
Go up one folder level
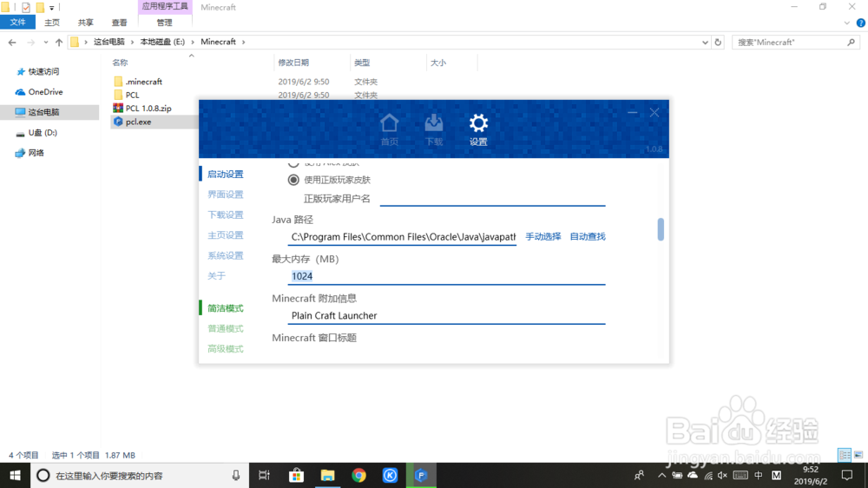59,42
